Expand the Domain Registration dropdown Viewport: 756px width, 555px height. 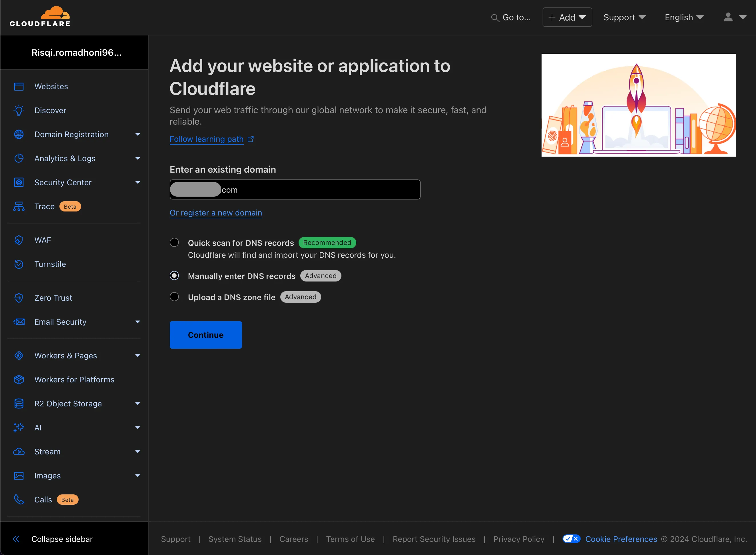[x=137, y=134]
